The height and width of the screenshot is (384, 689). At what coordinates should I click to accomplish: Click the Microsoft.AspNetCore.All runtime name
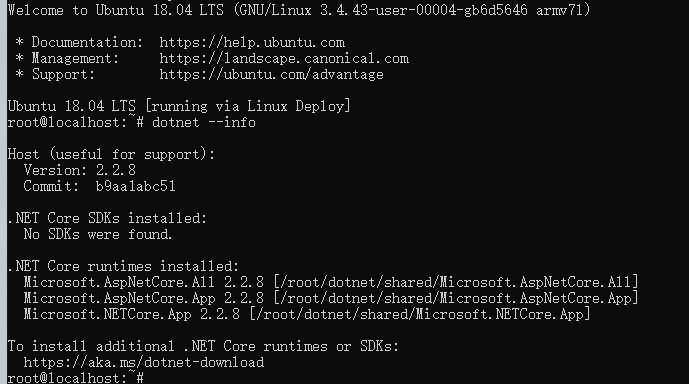coord(119,282)
